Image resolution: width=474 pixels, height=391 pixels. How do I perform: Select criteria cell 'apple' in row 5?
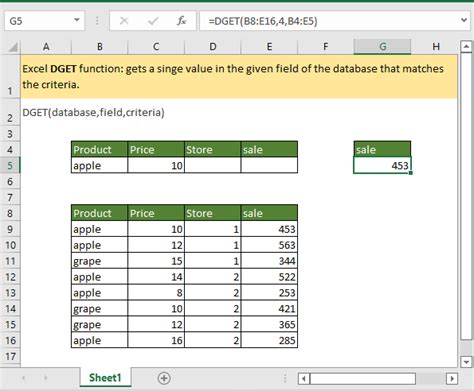(99, 165)
